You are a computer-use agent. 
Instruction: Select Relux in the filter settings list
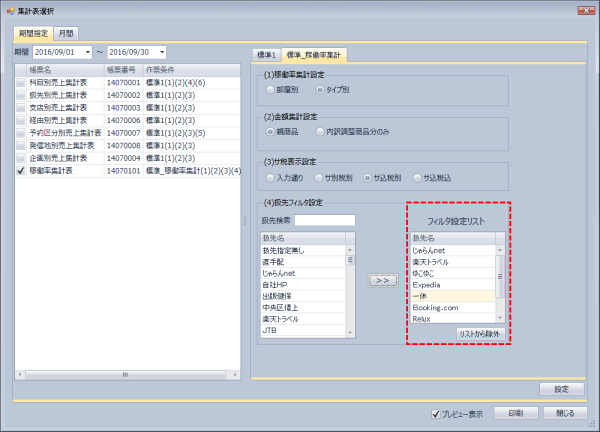[x=453, y=319]
